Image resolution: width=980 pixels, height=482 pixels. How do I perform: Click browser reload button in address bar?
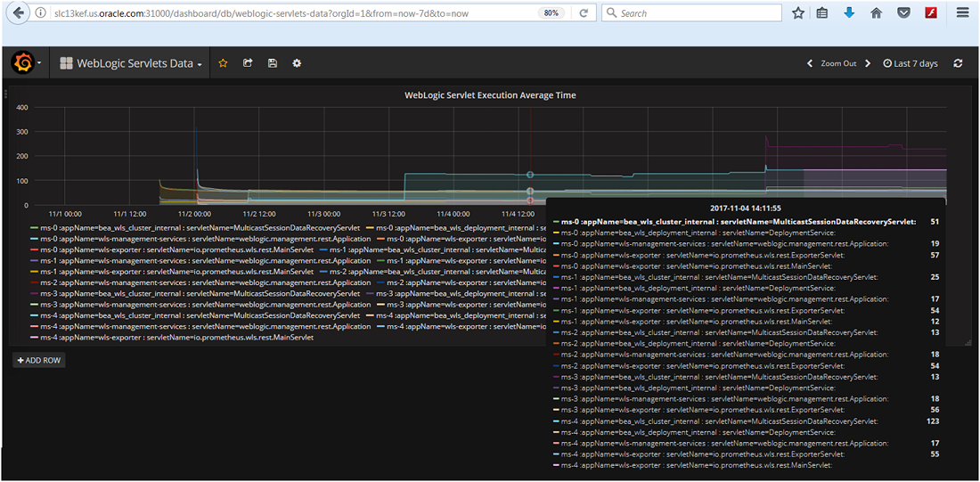584,13
